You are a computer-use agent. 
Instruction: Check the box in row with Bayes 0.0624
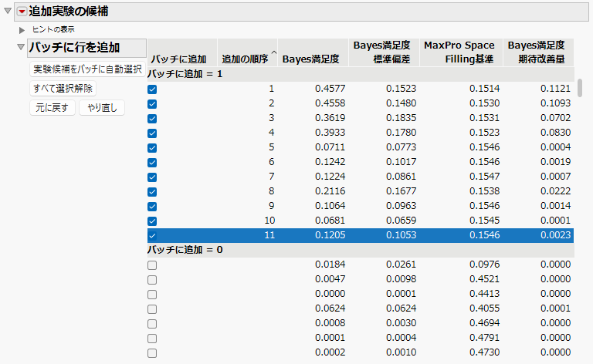[x=152, y=309]
